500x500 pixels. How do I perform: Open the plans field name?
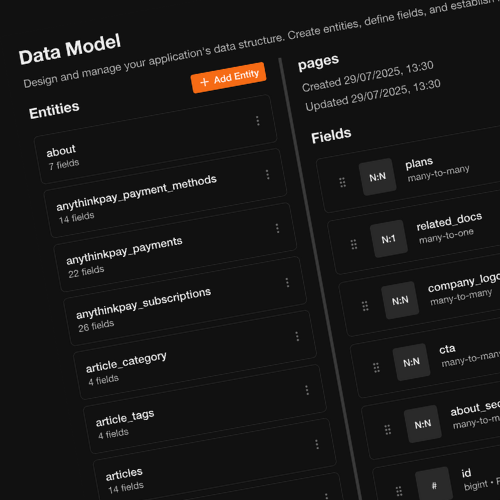pos(419,163)
